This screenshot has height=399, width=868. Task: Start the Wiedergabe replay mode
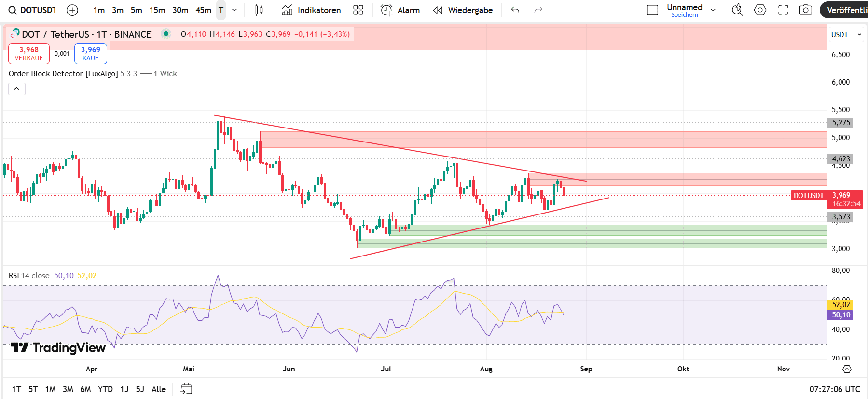tap(463, 10)
